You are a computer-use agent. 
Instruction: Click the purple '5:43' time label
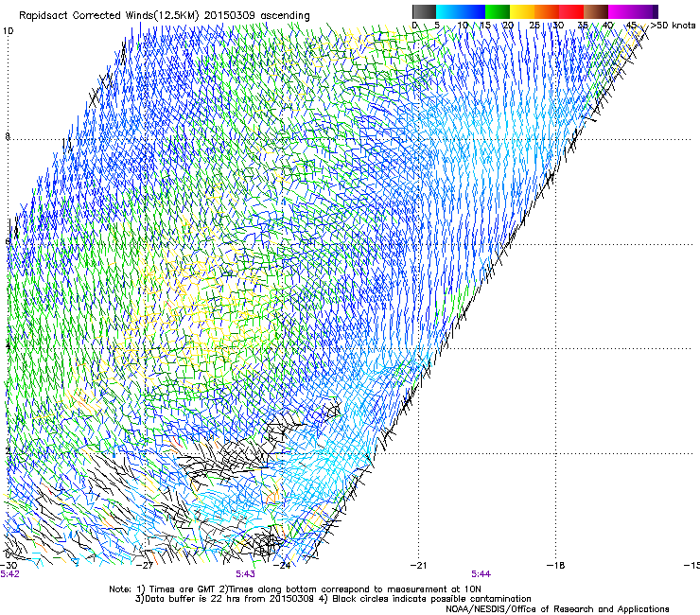click(246, 574)
